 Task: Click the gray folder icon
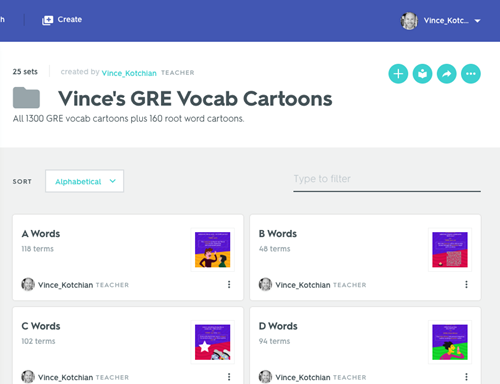click(26, 98)
